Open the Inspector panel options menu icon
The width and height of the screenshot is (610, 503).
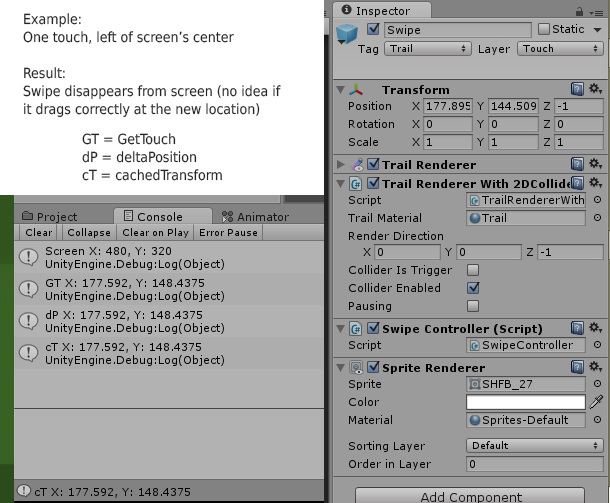coord(596,13)
